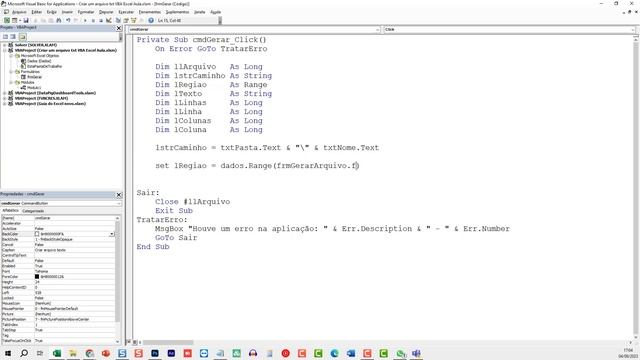Open the Ferramentas menu
The width and height of the screenshot is (640, 360).
click(149, 12)
